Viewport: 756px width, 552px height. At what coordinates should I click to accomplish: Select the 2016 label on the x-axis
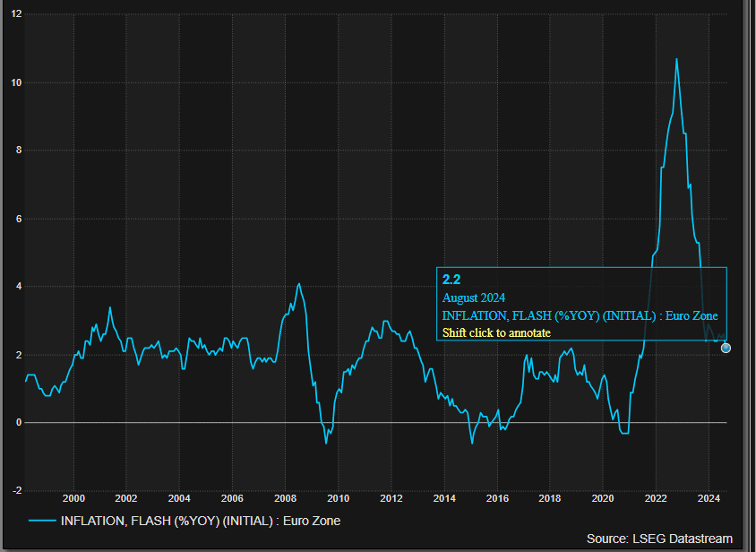(497, 498)
